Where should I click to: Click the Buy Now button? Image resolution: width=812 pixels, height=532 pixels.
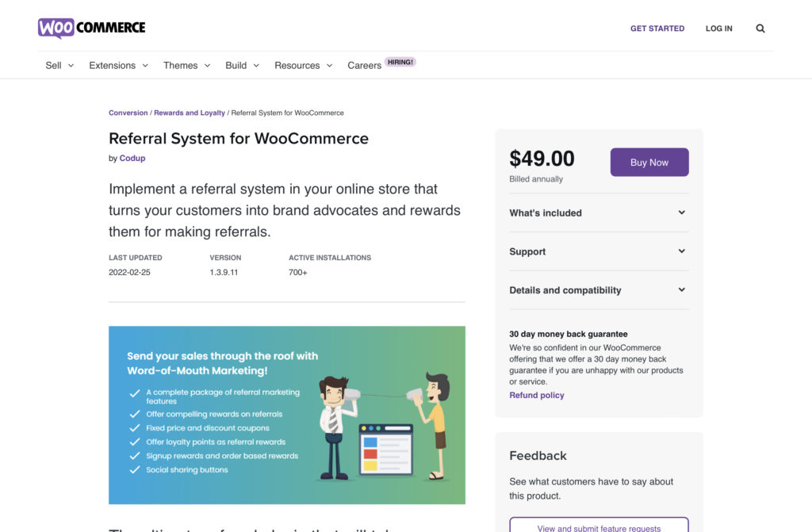pyautogui.click(x=649, y=163)
